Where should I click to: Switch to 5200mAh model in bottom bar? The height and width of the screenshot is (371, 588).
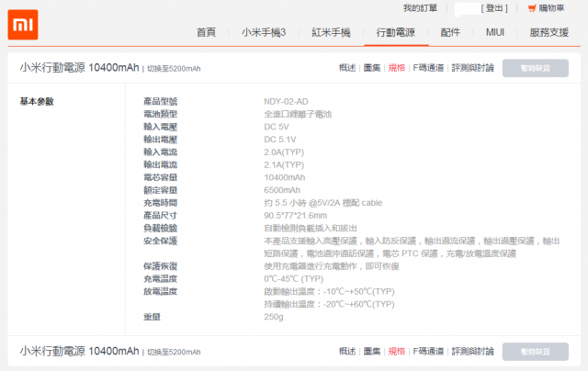(x=174, y=352)
